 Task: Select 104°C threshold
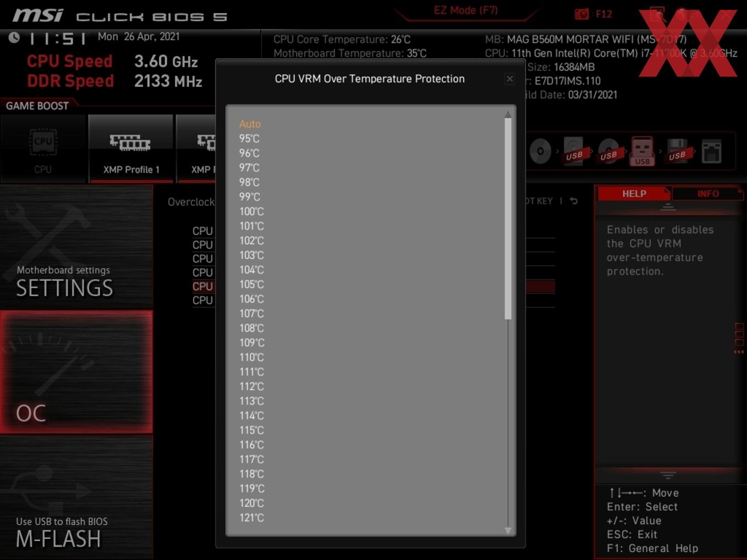(252, 270)
